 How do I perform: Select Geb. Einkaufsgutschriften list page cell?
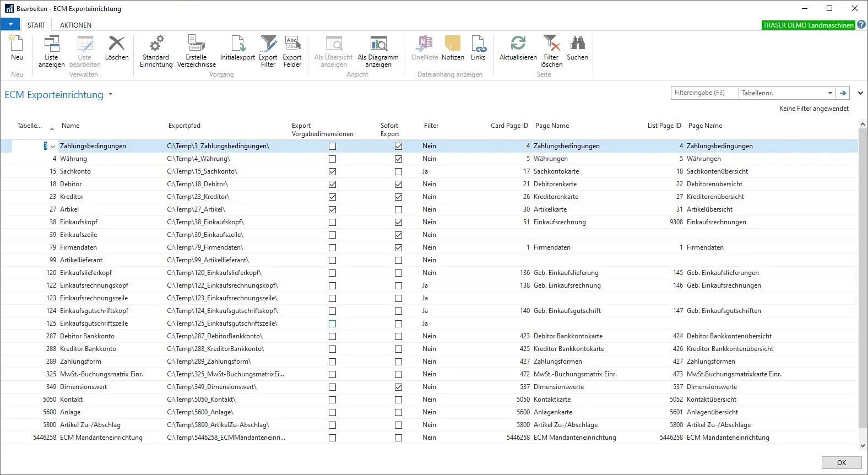724,311
